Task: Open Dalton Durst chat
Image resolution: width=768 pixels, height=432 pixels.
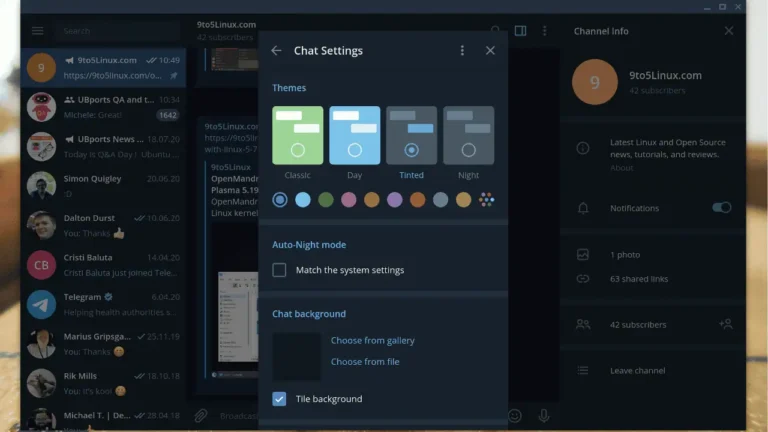Action: click(x=103, y=225)
